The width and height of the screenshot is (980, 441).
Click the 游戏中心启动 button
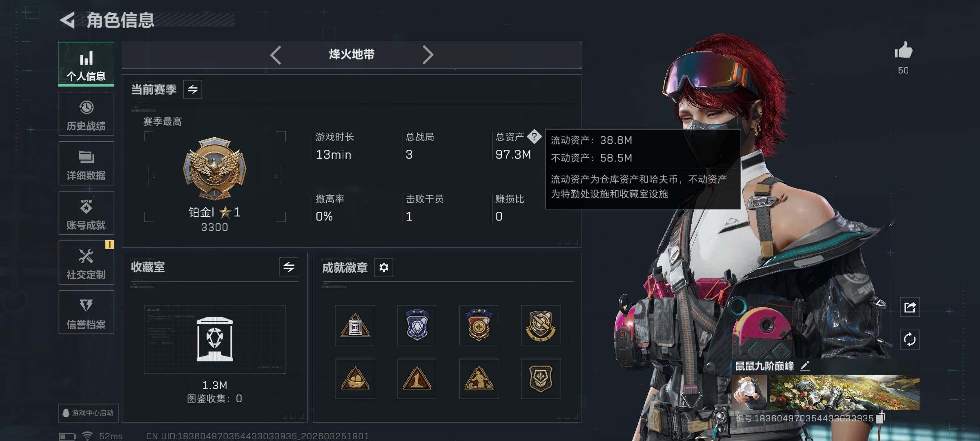[x=88, y=413]
